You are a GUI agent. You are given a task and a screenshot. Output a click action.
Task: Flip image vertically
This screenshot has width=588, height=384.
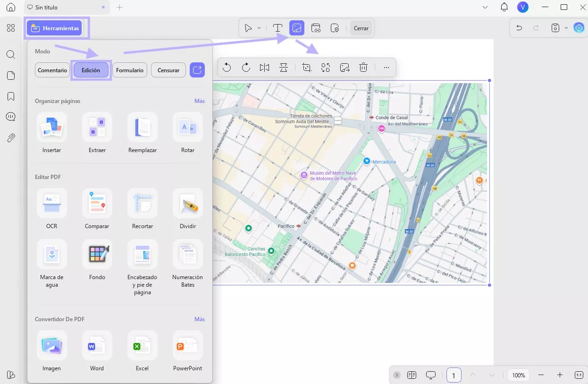tap(283, 68)
